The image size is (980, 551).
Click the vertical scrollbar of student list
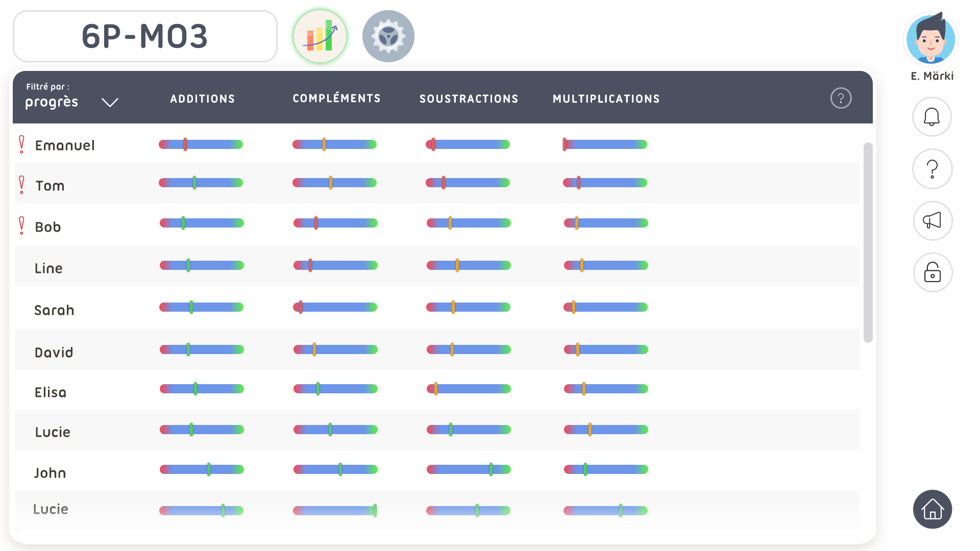(x=868, y=243)
